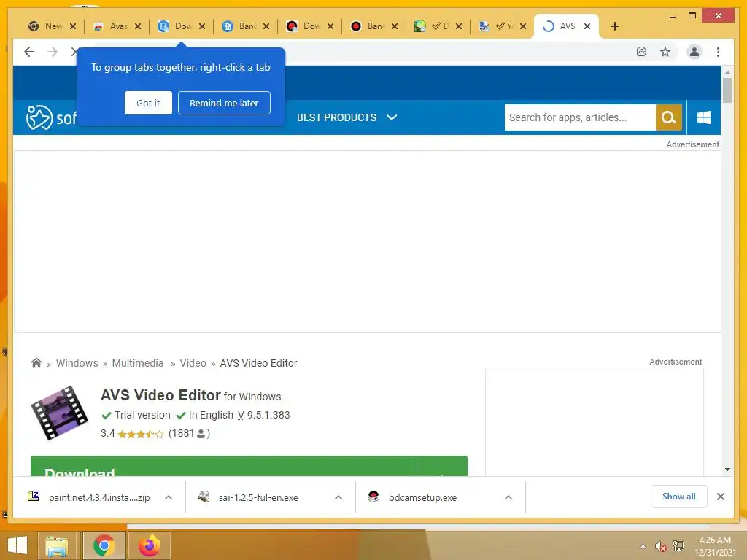Switch to the New Tab browser tab
Viewport: 747px width, 560px height.
pyautogui.click(x=45, y=26)
